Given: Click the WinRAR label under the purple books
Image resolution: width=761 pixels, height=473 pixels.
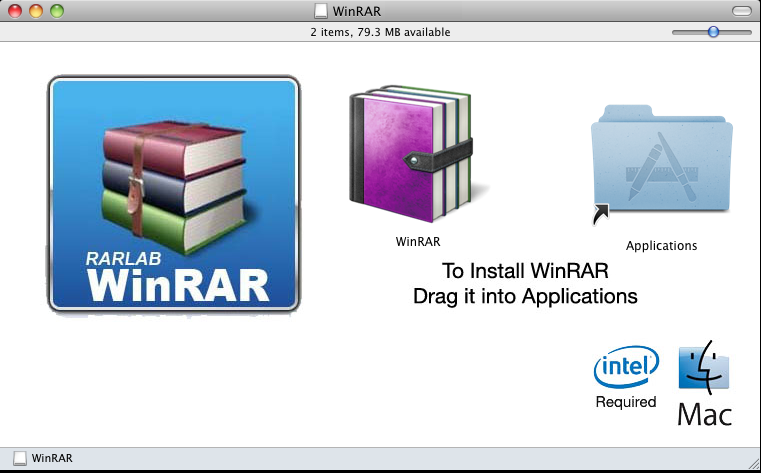Looking at the screenshot, I should tap(418, 241).
